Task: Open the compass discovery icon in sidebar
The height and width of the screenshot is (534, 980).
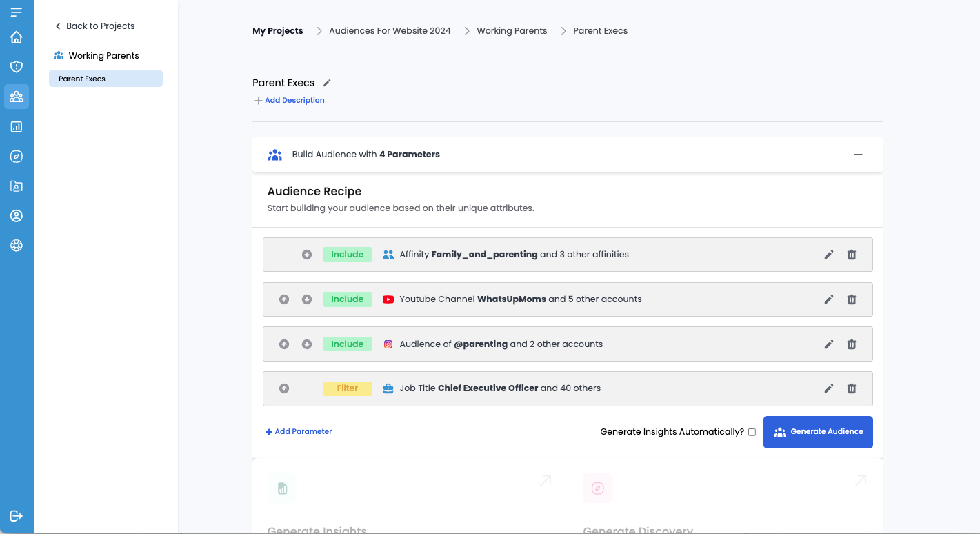Action: [x=17, y=157]
